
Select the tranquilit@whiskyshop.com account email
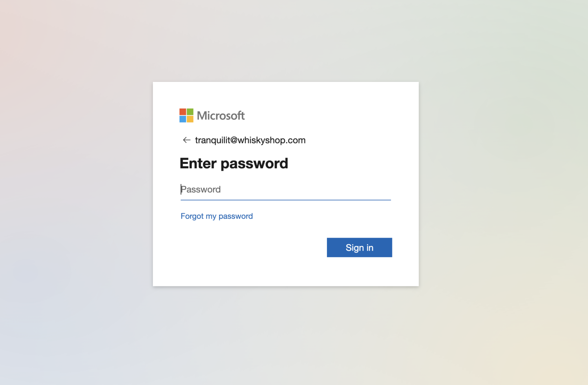[250, 140]
